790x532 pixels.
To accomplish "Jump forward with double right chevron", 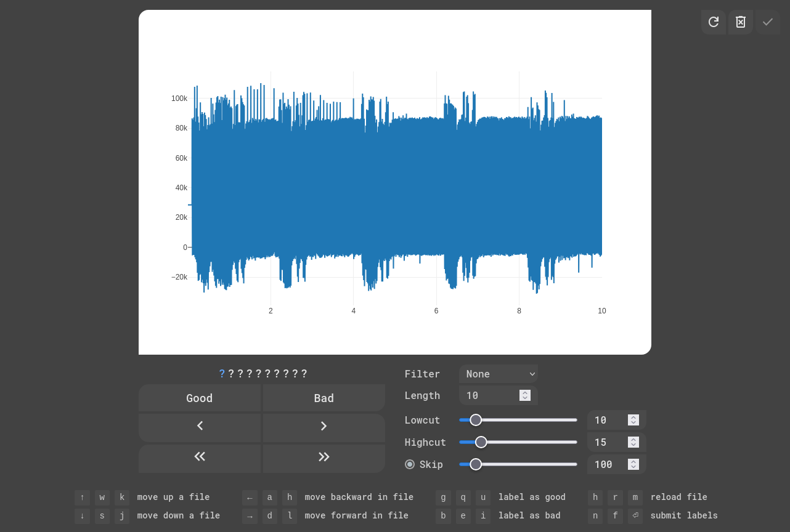I will click(x=324, y=456).
